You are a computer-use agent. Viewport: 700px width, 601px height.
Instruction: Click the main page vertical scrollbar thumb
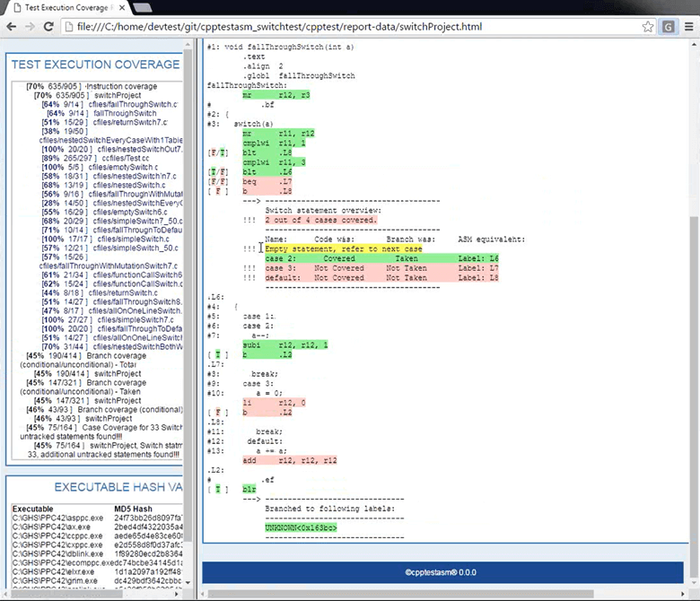pos(694,397)
